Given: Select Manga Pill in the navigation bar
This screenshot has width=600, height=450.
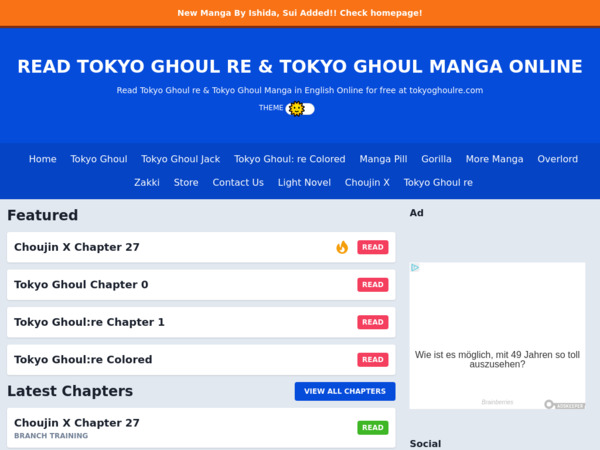Looking at the screenshot, I should 383,159.
